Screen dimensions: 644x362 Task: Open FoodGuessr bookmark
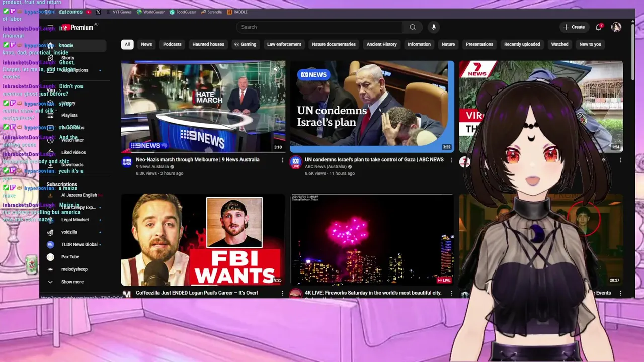(x=183, y=12)
